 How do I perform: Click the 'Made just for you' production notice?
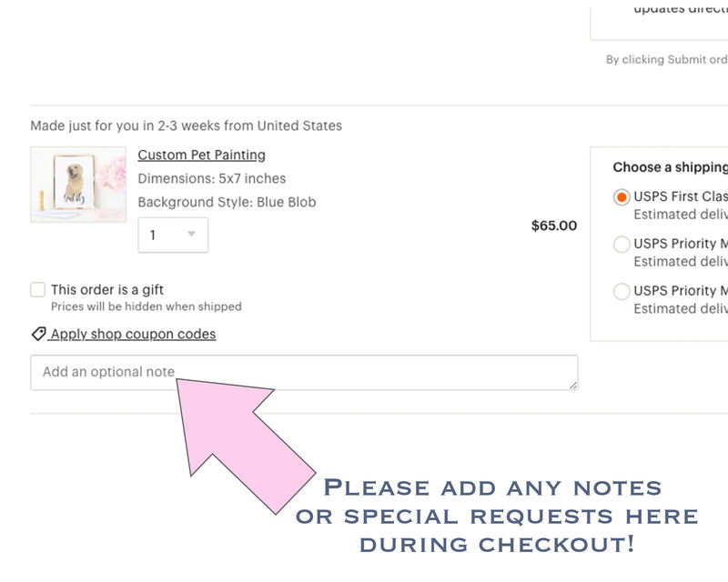pos(186,125)
